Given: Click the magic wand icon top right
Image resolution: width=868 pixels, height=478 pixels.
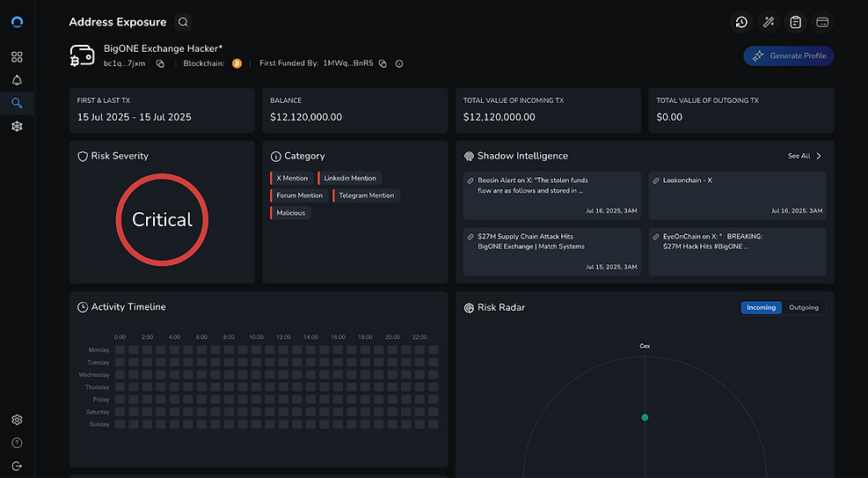Looking at the screenshot, I should tap(769, 22).
